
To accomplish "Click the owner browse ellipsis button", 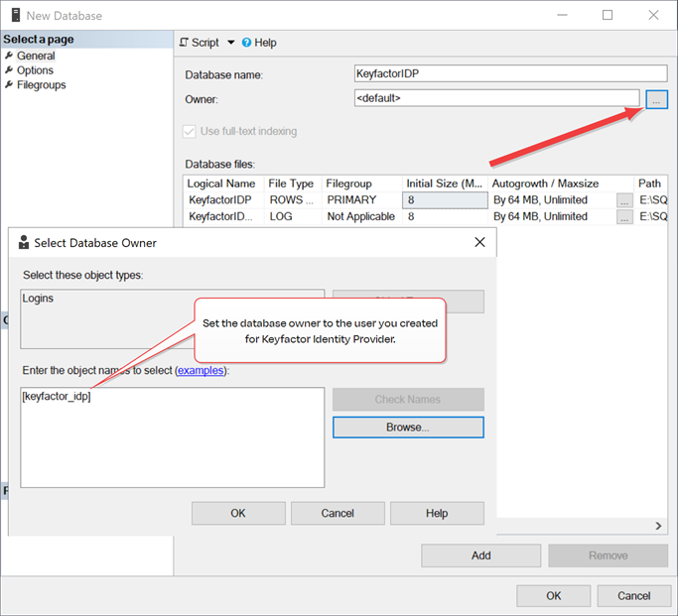I will [x=656, y=99].
